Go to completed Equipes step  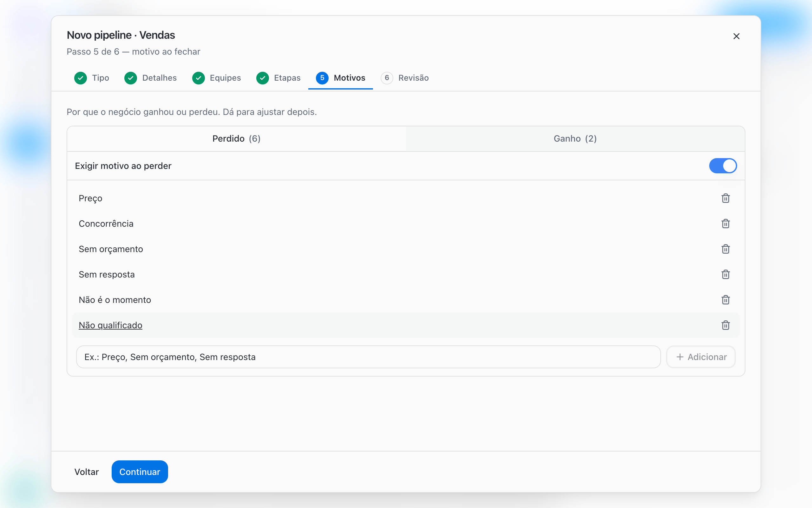(x=216, y=78)
